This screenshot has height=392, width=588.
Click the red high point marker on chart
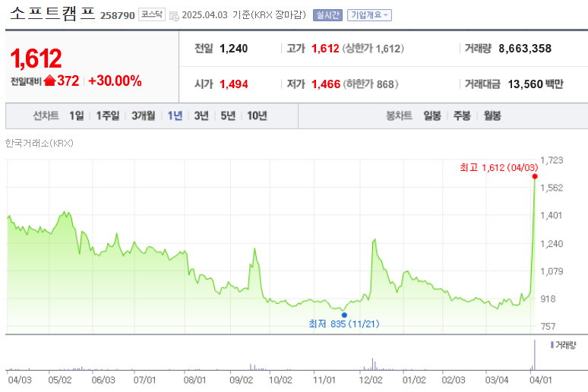pyautogui.click(x=535, y=176)
